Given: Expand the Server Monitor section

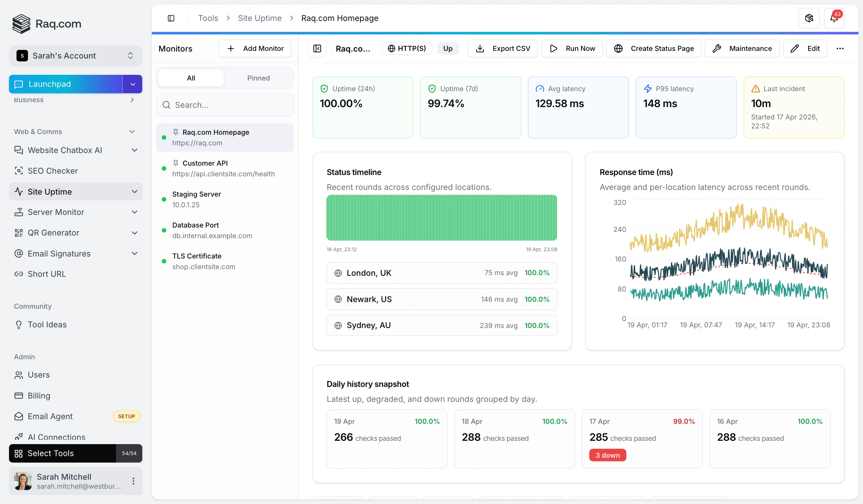Looking at the screenshot, I should [x=135, y=212].
